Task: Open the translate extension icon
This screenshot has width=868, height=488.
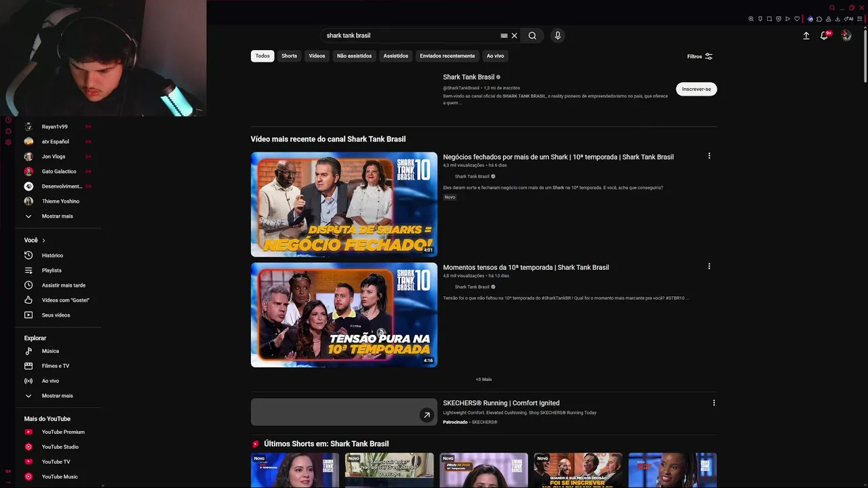Action: (810, 19)
